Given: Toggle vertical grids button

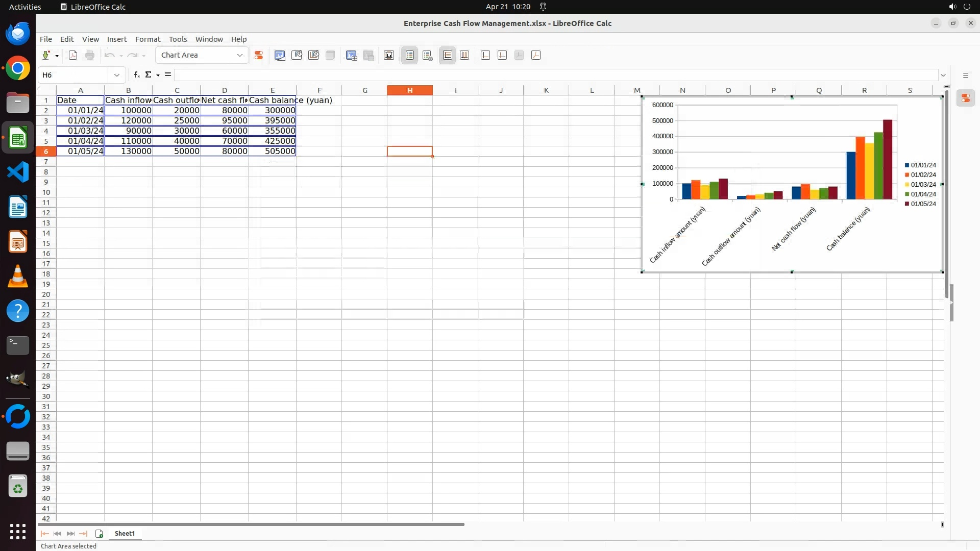Looking at the screenshot, I should coord(464,55).
